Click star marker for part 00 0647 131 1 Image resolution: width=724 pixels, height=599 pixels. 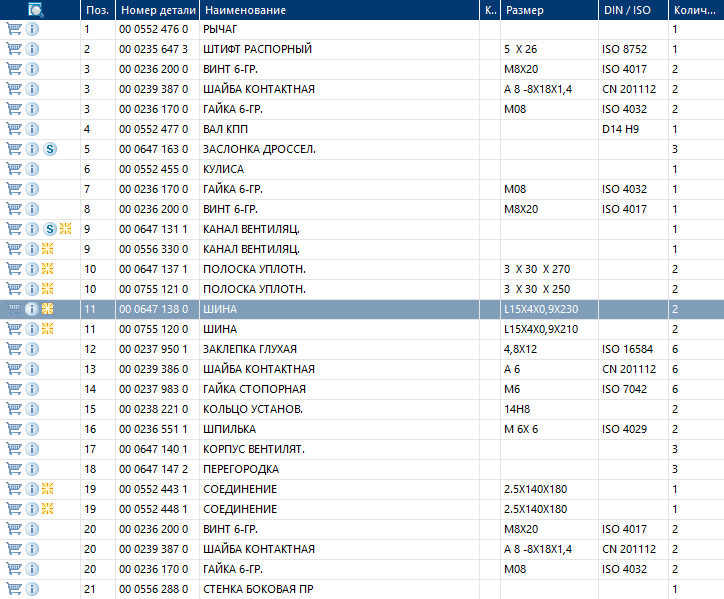pos(66,229)
